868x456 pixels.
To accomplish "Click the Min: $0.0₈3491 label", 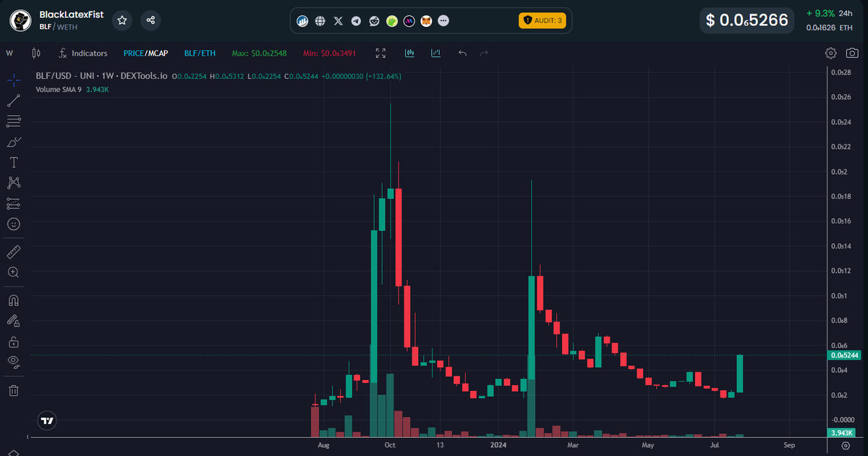I will point(330,53).
